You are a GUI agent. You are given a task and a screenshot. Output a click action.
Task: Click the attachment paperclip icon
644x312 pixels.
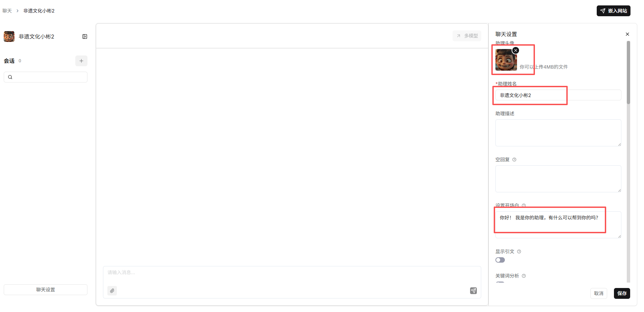coord(112,291)
